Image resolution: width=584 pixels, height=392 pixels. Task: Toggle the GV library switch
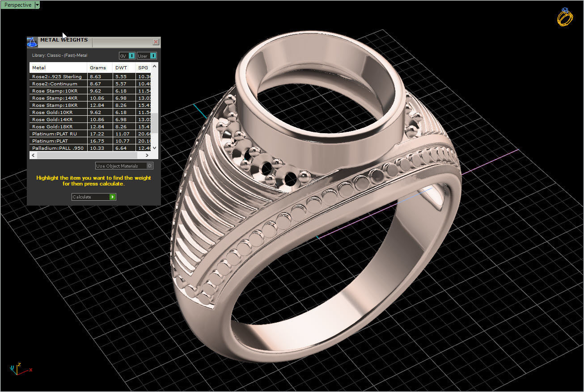[x=127, y=56]
